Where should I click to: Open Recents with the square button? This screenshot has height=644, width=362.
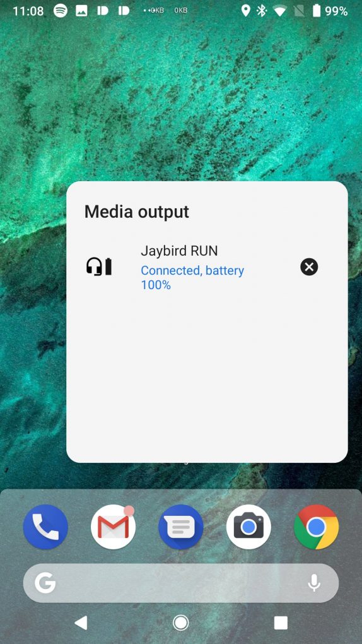click(281, 623)
